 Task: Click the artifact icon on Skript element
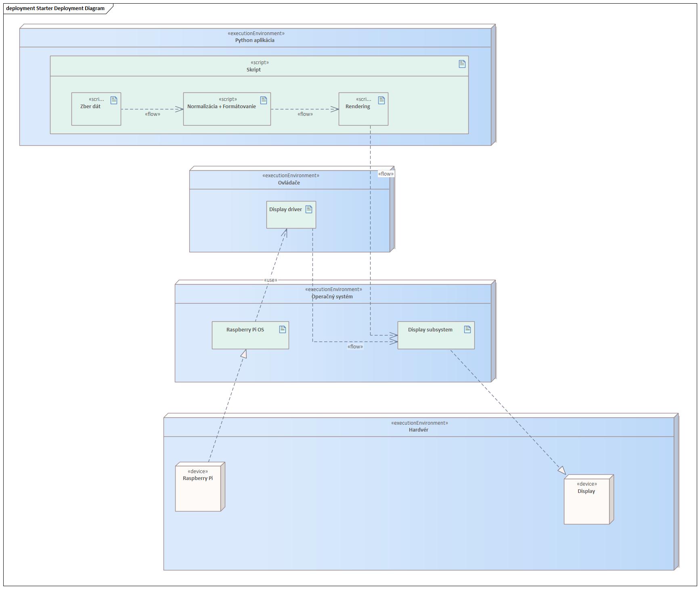click(x=462, y=64)
